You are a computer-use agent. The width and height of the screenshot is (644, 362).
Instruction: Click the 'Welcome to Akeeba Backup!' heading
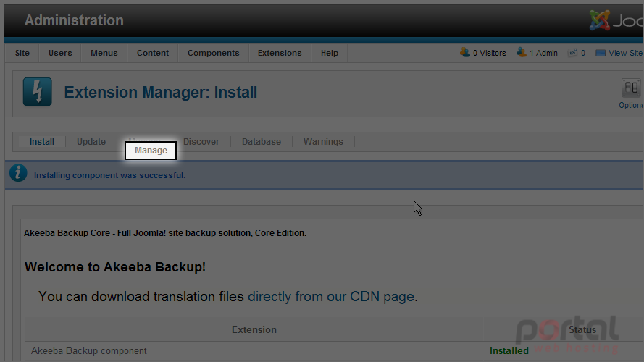pyautogui.click(x=115, y=266)
